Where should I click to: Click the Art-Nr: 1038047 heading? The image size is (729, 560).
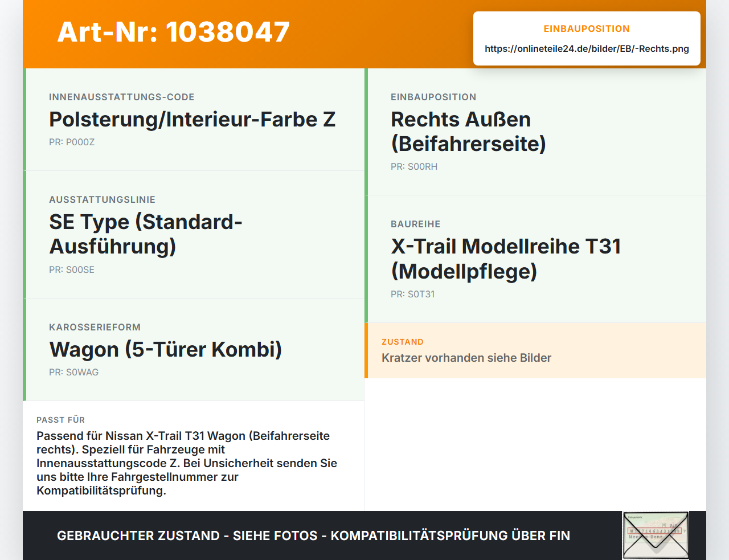(x=174, y=32)
